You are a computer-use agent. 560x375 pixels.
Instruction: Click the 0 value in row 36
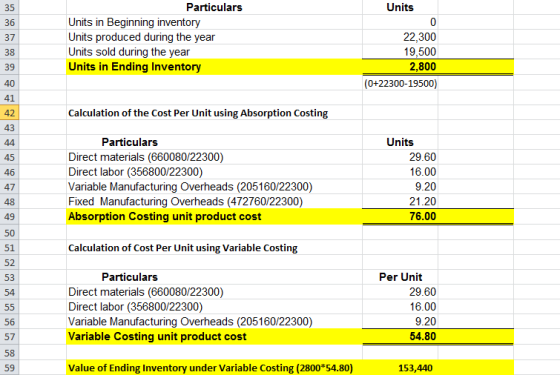[x=433, y=22]
